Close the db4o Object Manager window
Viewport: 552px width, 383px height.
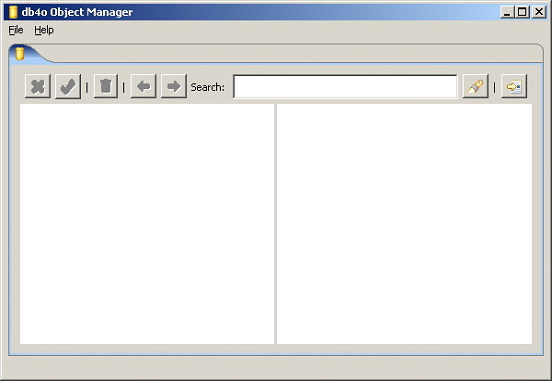point(539,12)
